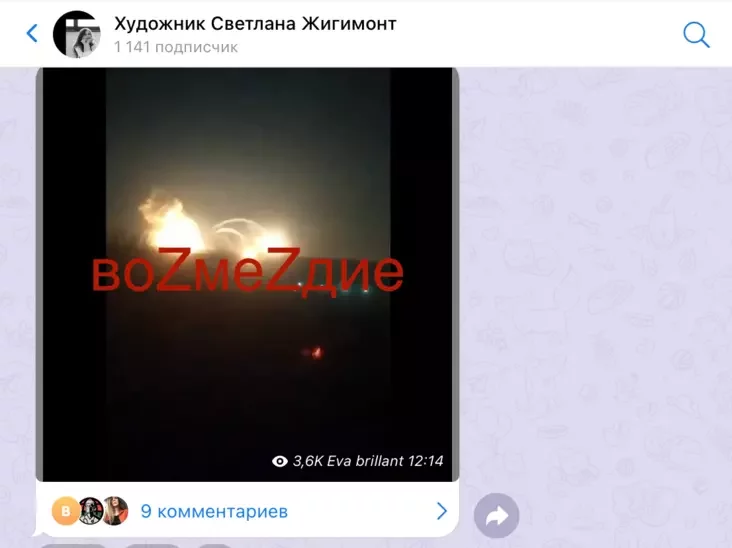Open the magnifier search in channel
The height and width of the screenshot is (548, 732).
[x=696, y=35]
